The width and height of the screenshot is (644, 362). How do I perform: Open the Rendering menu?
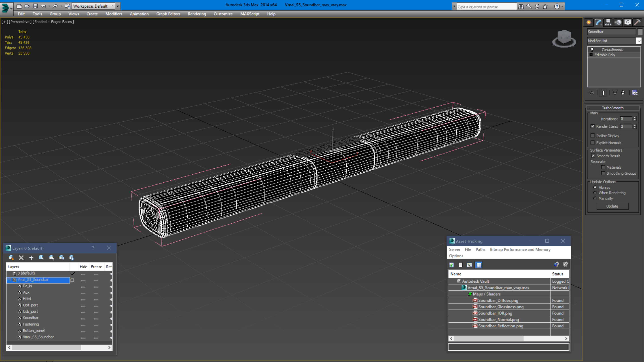(x=197, y=14)
